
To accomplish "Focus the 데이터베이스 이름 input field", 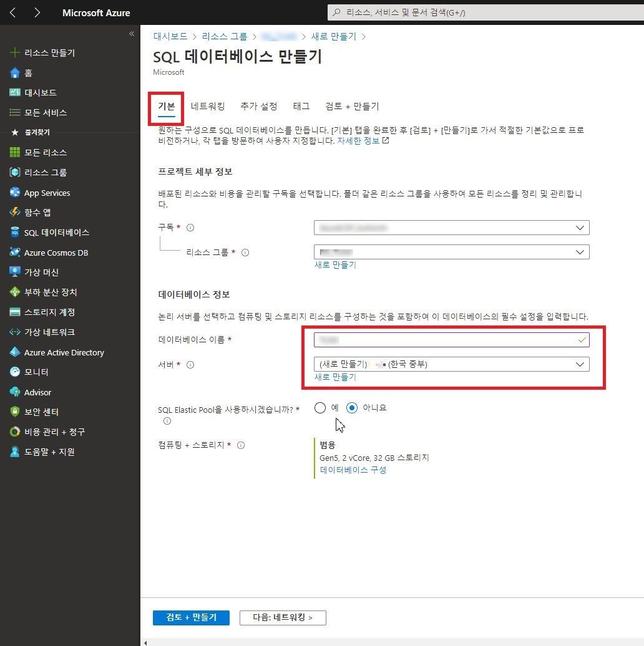I will pos(451,340).
